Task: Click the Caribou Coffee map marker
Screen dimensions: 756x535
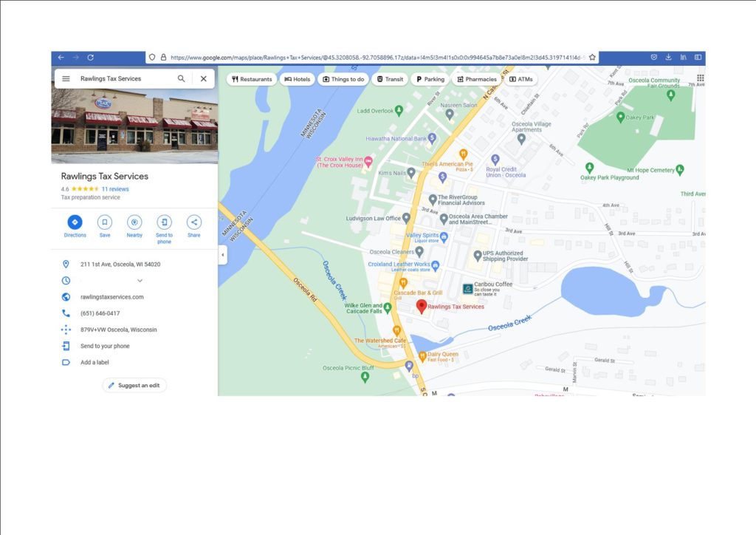Action: [467, 289]
